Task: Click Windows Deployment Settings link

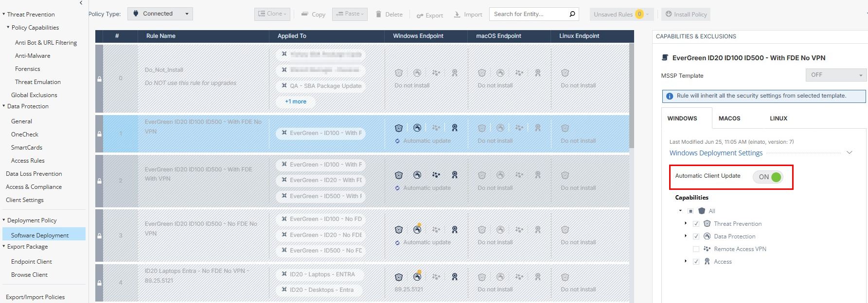Action: pyautogui.click(x=716, y=153)
